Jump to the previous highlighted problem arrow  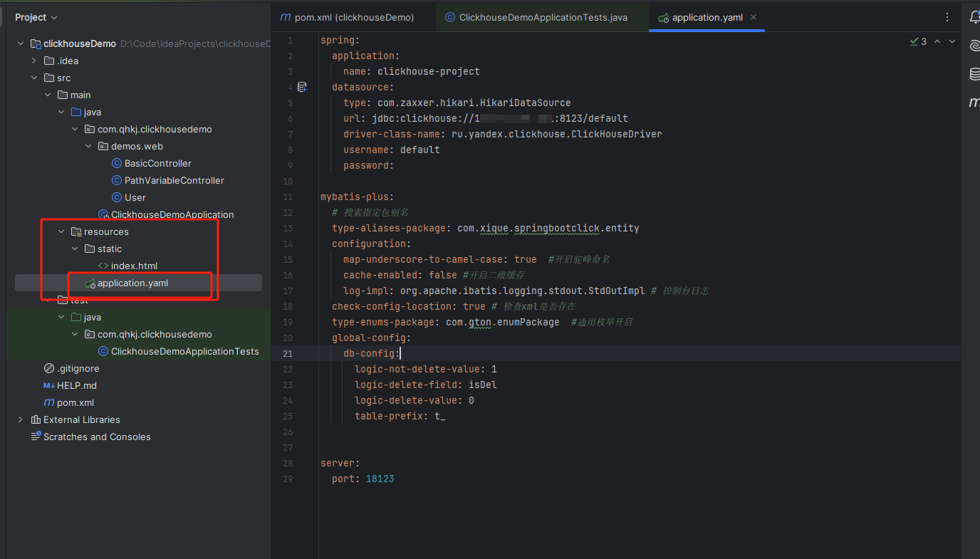(x=937, y=42)
